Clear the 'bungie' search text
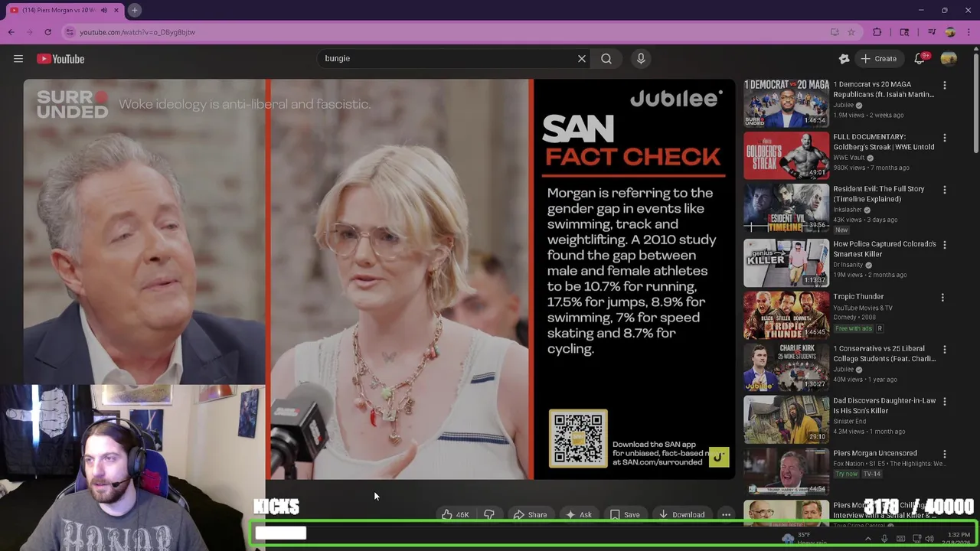This screenshot has height=551, width=980. 582,59
